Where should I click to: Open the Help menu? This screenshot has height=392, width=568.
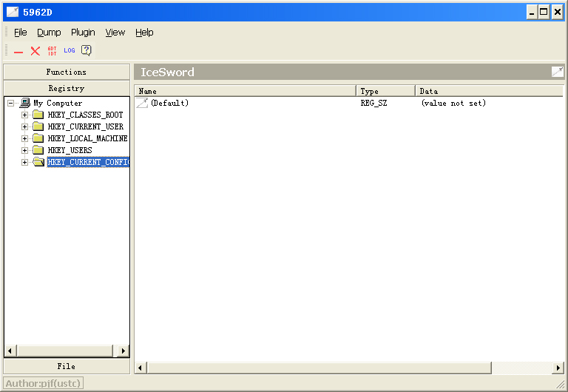[144, 33]
